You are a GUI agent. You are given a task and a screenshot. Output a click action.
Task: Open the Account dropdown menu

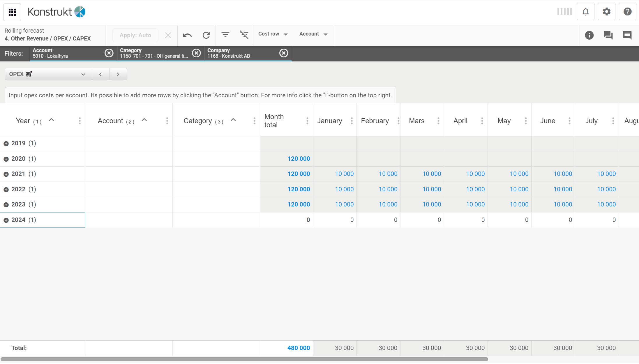pos(313,34)
